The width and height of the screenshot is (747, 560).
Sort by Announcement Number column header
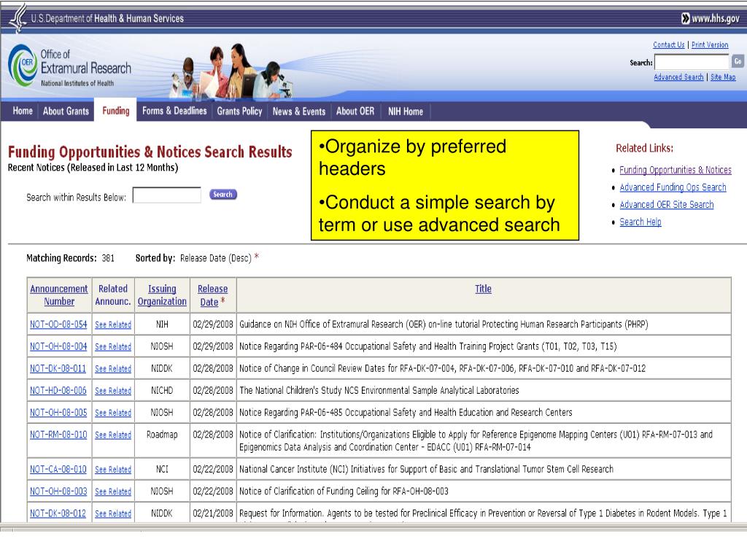tap(59, 295)
